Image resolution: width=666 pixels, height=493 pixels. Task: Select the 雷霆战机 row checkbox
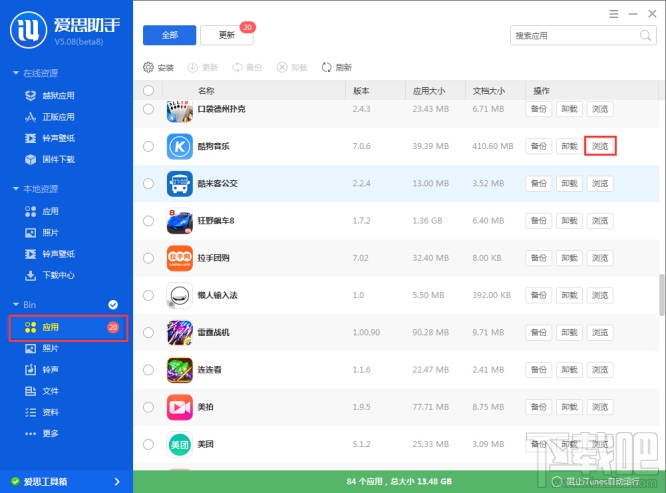[x=148, y=332]
